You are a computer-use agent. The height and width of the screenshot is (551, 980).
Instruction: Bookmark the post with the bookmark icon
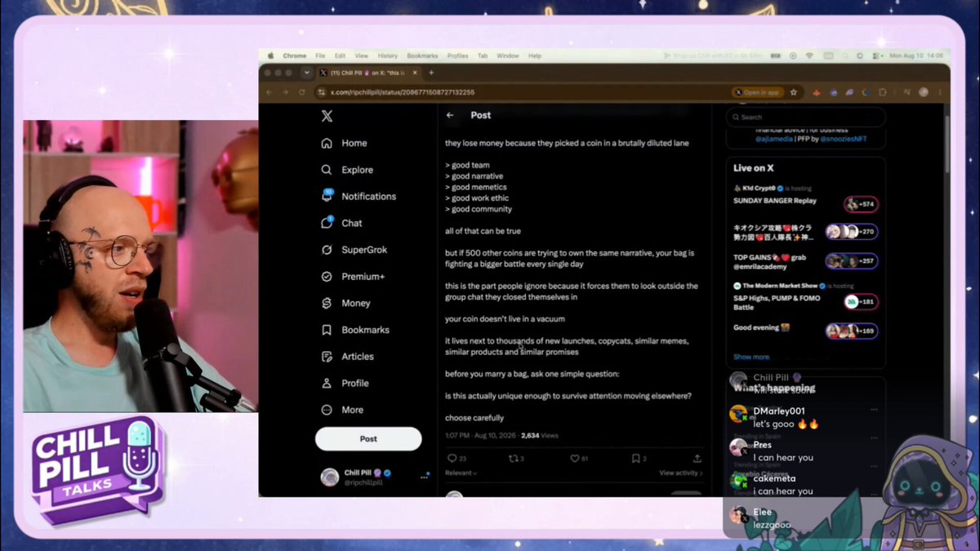[635, 459]
